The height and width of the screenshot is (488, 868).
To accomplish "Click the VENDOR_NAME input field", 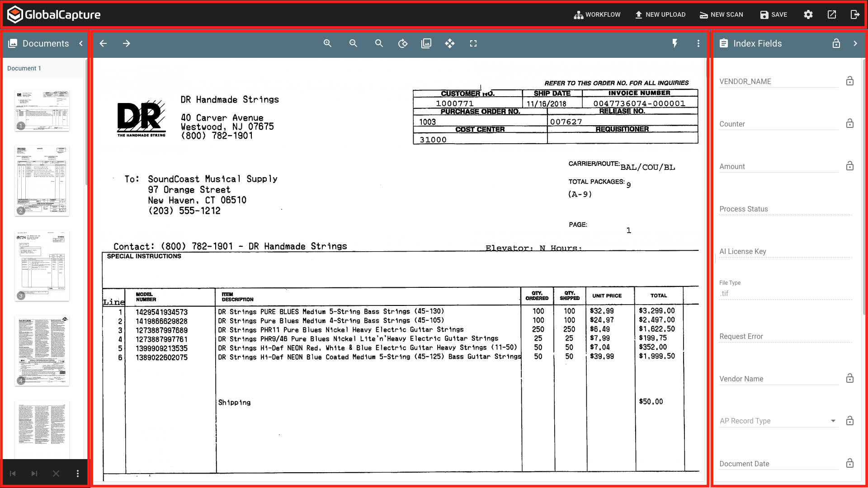I will tap(779, 81).
